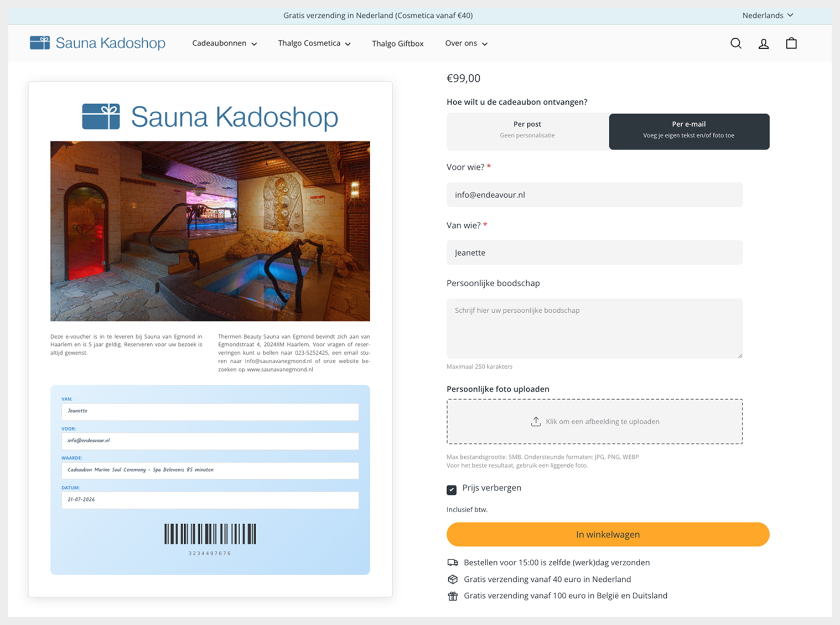Open the Nederlands language dropdown
Screen dimensions: 840x625
pyautogui.click(x=768, y=16)
